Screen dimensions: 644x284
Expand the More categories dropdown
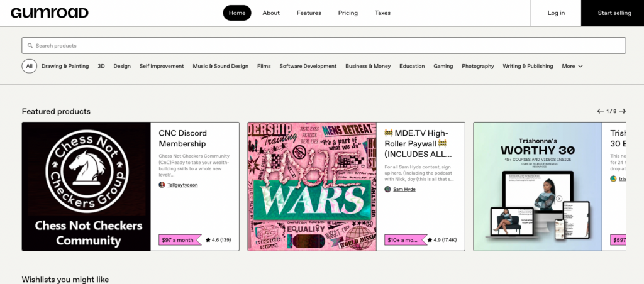click(x=572, y=66)
